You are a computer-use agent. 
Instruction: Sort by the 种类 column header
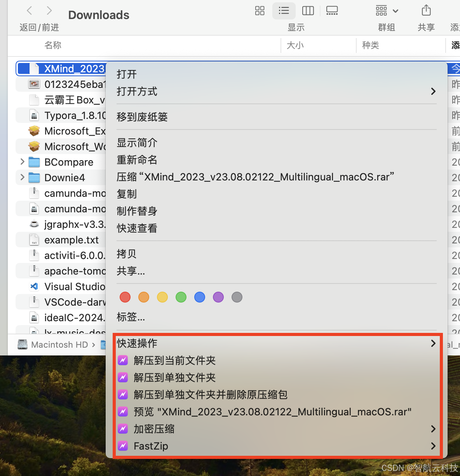click(x=371, y=45)
